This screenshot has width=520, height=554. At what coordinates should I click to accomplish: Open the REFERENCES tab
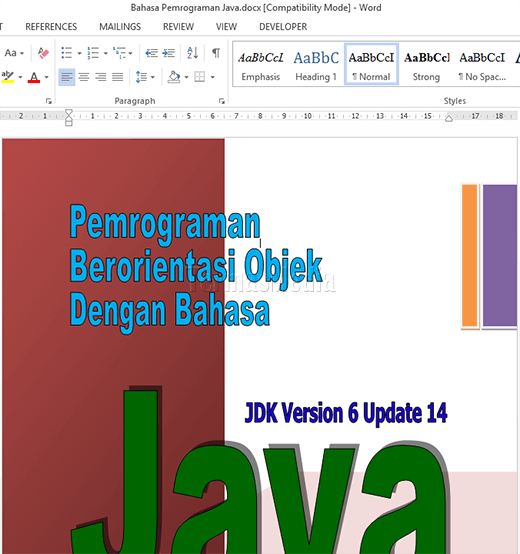(51, 27)
